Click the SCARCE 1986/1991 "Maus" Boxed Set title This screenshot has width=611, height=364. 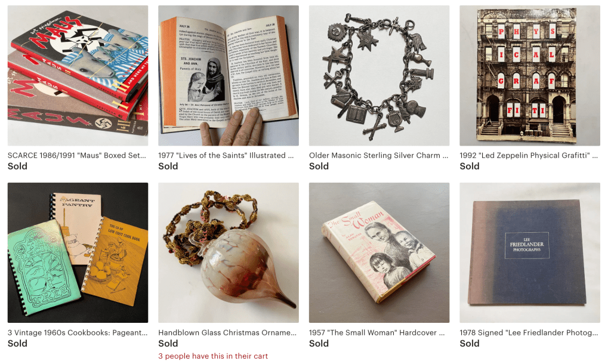pyautogui.click(x=77, y=155)
